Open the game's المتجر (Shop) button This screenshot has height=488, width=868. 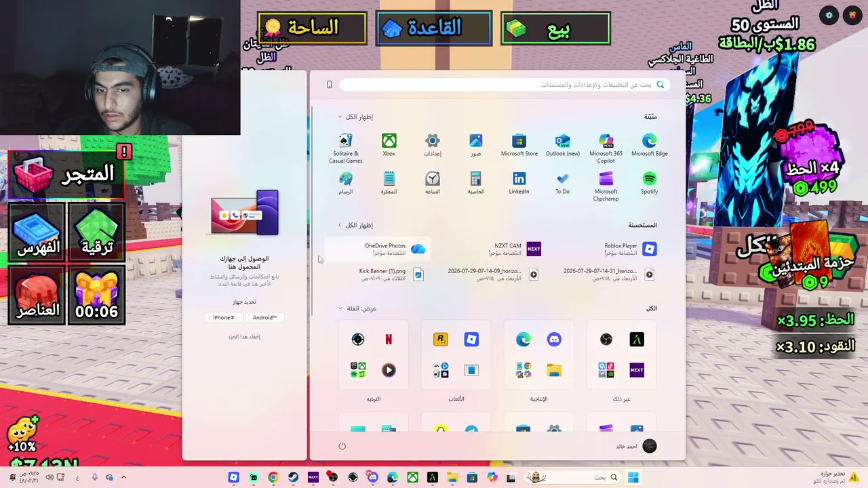coord(66,174)
